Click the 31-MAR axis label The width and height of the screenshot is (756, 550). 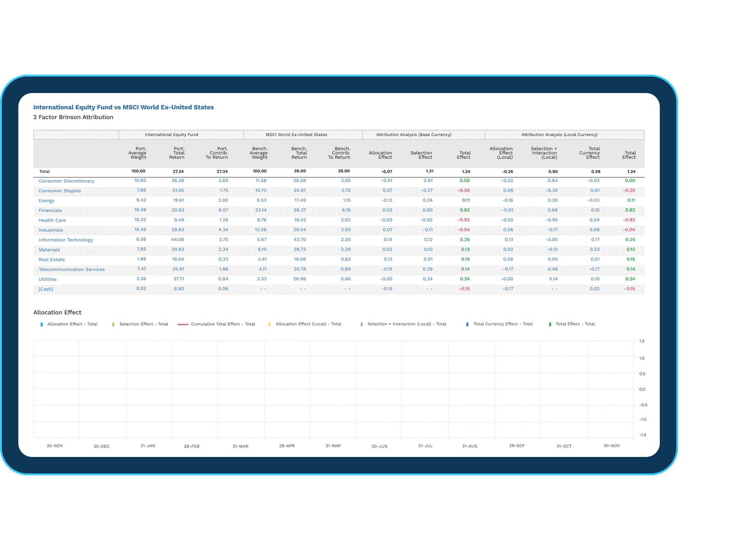click(x=241, y=446)
